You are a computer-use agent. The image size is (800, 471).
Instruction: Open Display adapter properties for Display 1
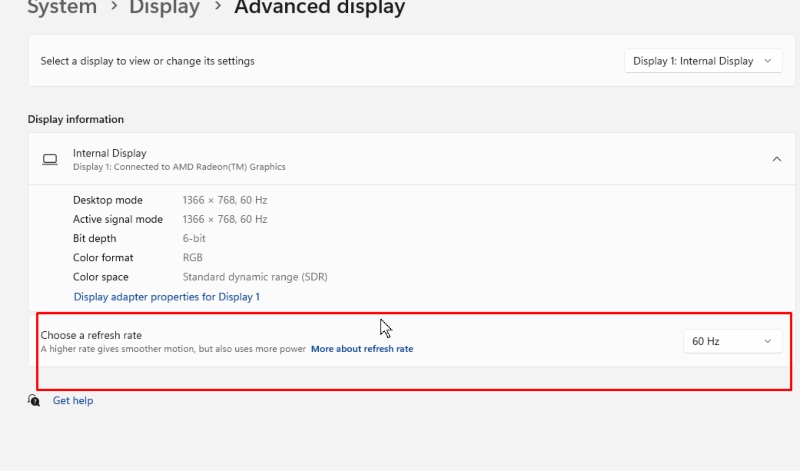[166, 297]
